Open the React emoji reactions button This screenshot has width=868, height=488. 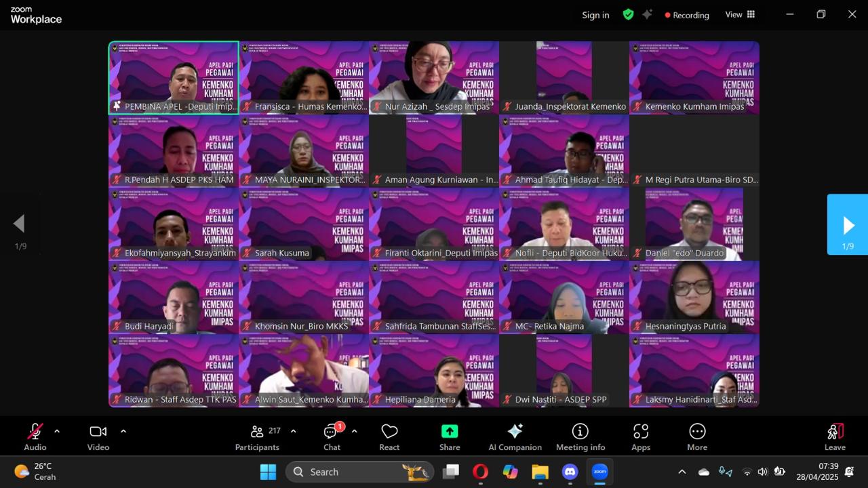[389, 437]
